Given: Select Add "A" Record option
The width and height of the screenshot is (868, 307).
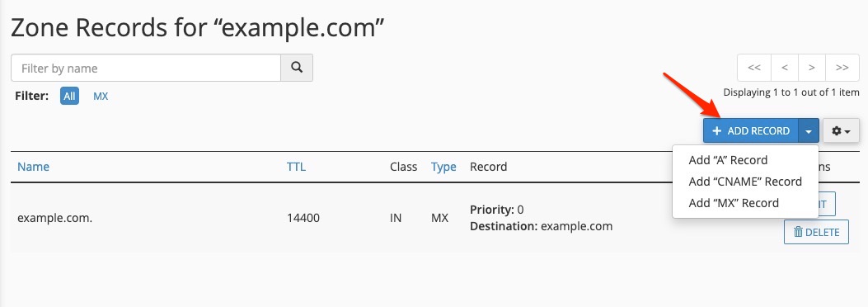Looking at the screenshot, I should pos(728,160).
